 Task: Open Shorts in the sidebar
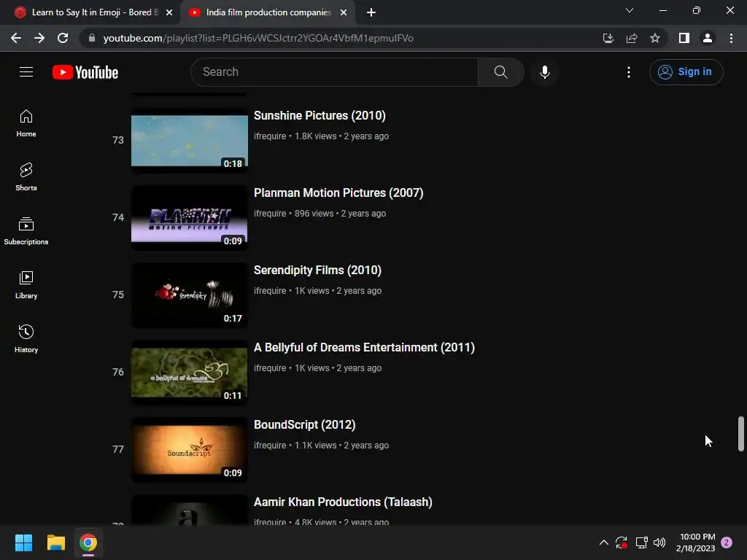[x=26, y=177]
